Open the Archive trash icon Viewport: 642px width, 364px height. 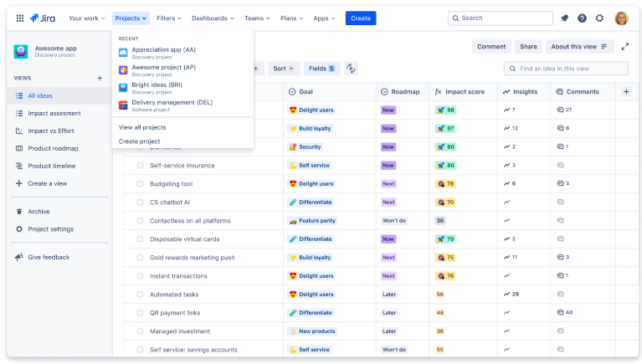click(19, 211)
